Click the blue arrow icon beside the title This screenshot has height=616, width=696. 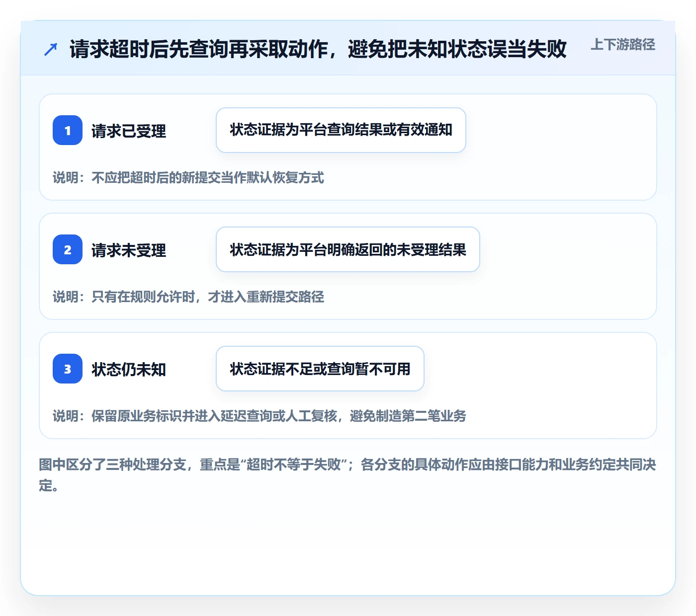[51, 49]
